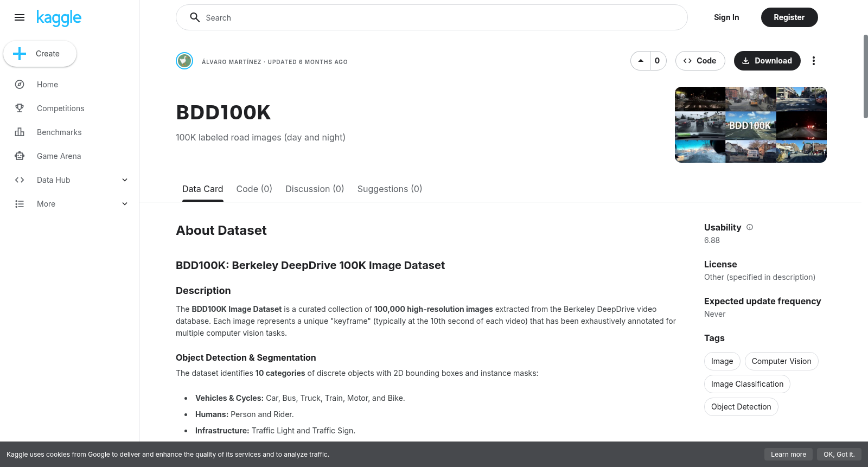
Task: Click the page vertical scrollbar
Action: [x=865, y=76]
